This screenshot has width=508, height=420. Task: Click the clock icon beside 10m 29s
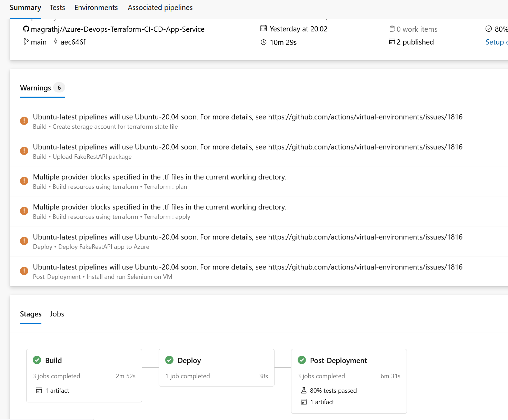coord(263,42)
